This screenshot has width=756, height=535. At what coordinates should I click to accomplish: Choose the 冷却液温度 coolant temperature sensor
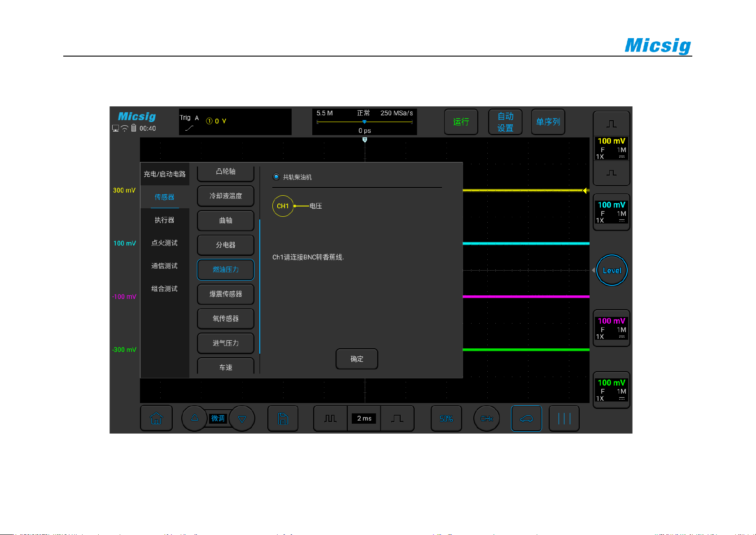pos(226,196)
